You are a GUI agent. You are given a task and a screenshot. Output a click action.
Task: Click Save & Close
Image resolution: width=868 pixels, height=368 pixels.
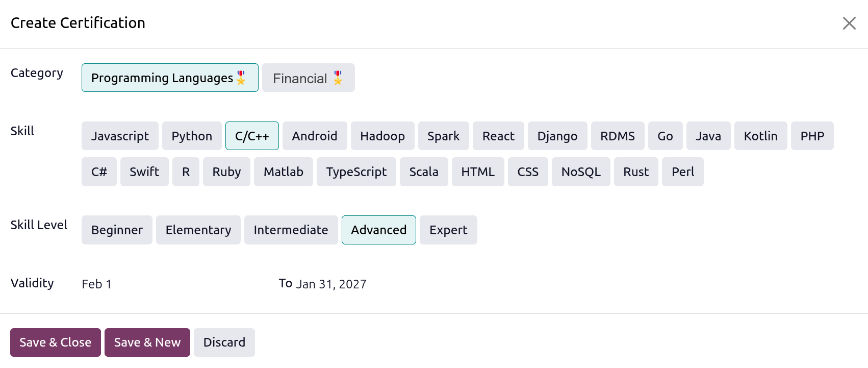(55, 342)
